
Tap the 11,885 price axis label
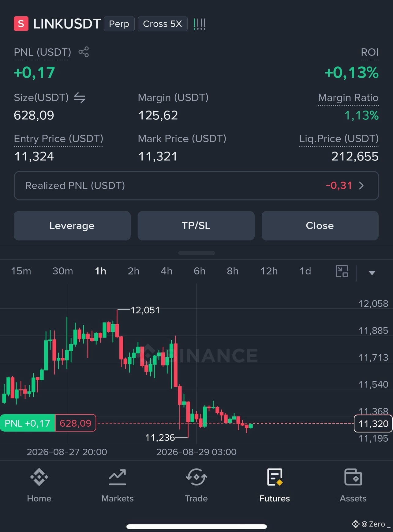pyautogui.click(x=373, y=330)
